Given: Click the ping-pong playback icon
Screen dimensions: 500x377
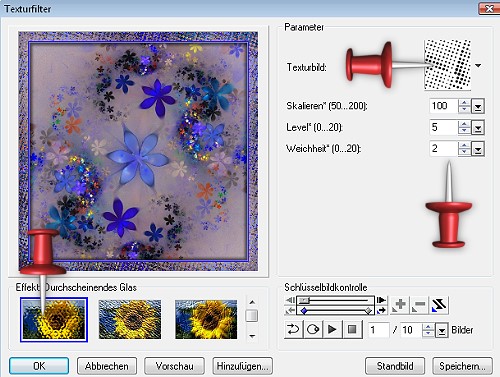Looking at the screenshot, I should point(293,330).
